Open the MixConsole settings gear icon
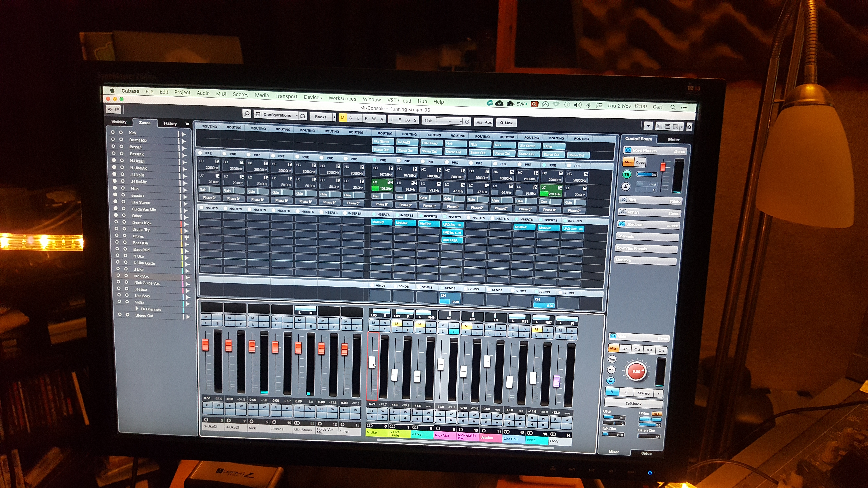Image resolution: width=868 pixels, height=488 pixels. (x=689, y=127)
